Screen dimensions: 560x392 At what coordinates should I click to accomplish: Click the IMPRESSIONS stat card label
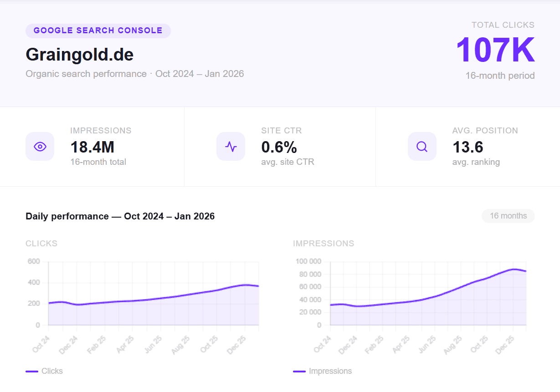(x=101, y=131)
